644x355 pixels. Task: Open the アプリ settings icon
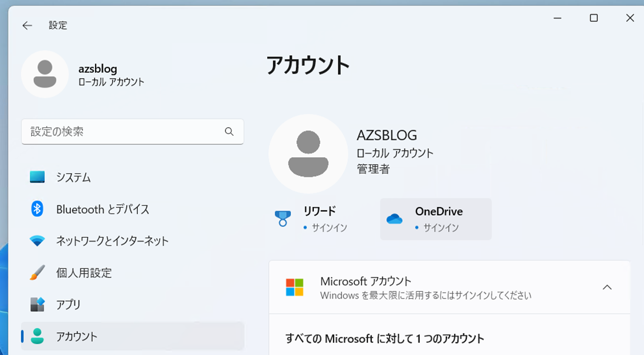[x=38, y=305]
